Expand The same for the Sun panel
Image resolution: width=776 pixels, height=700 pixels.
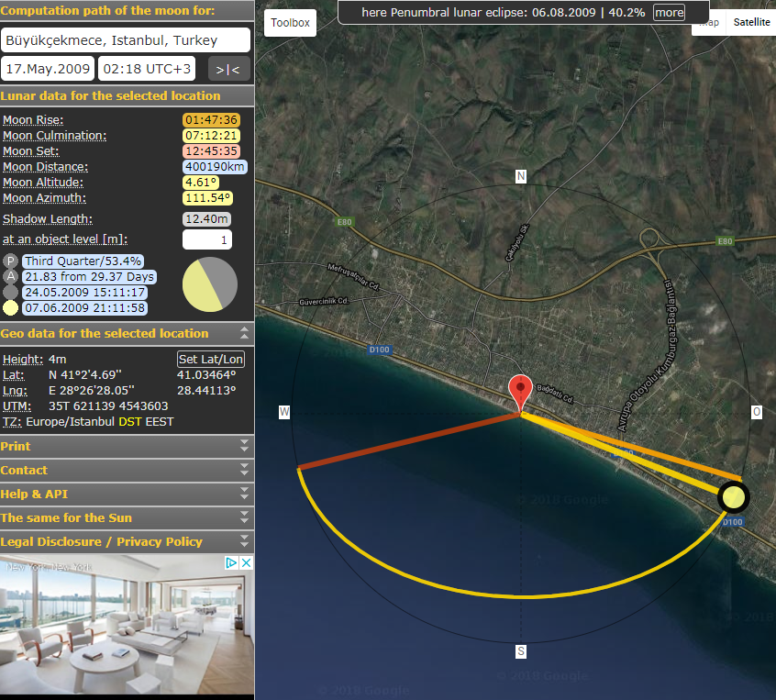pyautogui.click(x=244, y=517)
